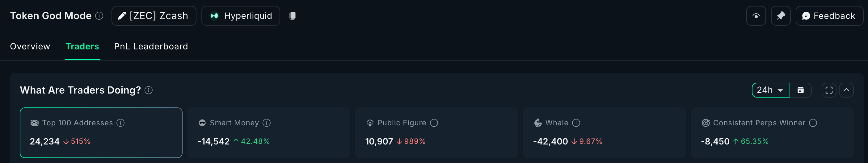Screen dimensions: 868x163
Task: Click info icon beside What Are Traders Doing
Action: click(149, 90)
